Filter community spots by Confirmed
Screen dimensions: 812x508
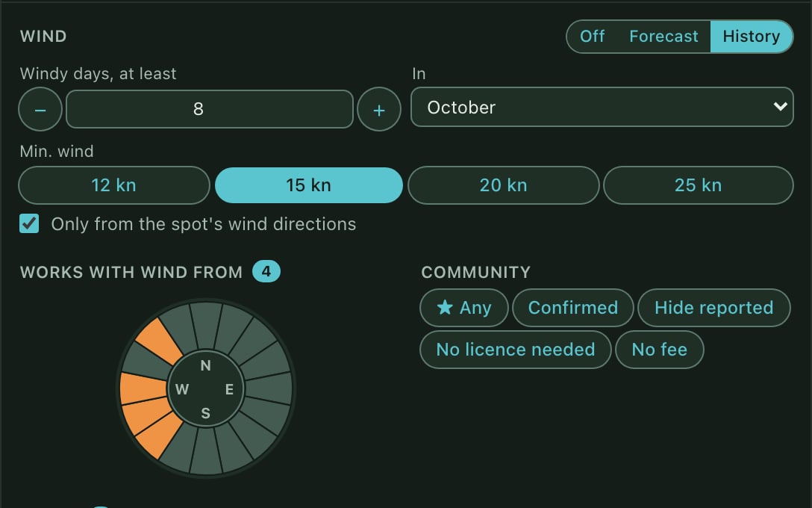tap(572, 308)
